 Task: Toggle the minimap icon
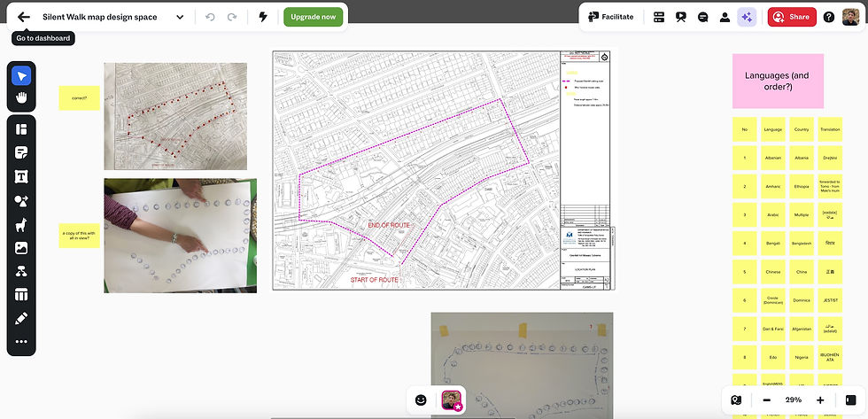pyautogui.click(x=736, y=400)
